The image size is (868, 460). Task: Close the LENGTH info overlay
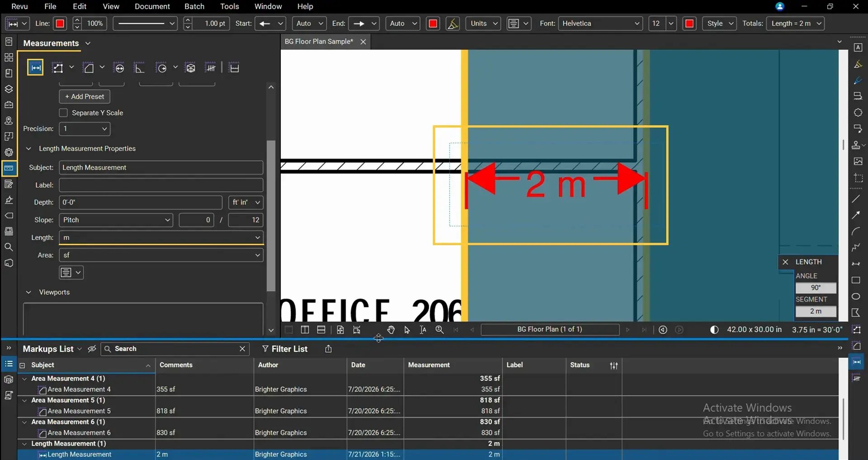(785, 262)
